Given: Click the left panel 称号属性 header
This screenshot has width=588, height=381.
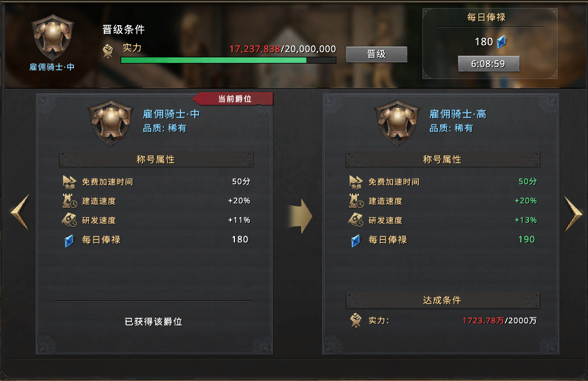Looking at the screenshot, I should point(156,159).
